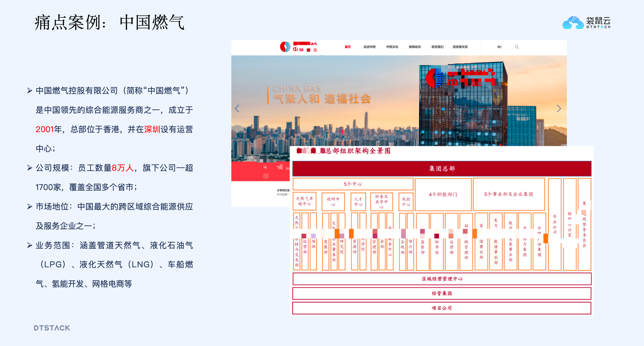Click the DTSTACK footer wordmark
Image resolution: width=644 pixels, height=346 pixels.
tap(52, 328)
